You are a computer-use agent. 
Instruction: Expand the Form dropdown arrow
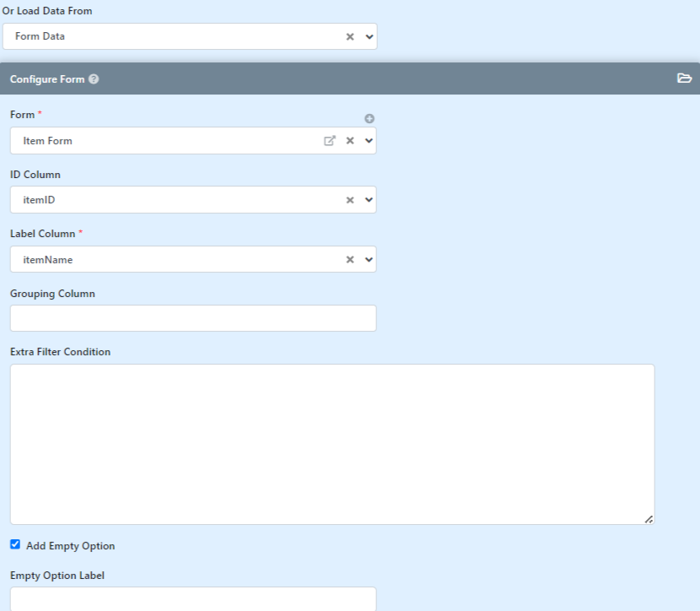(x=369, y=141)
